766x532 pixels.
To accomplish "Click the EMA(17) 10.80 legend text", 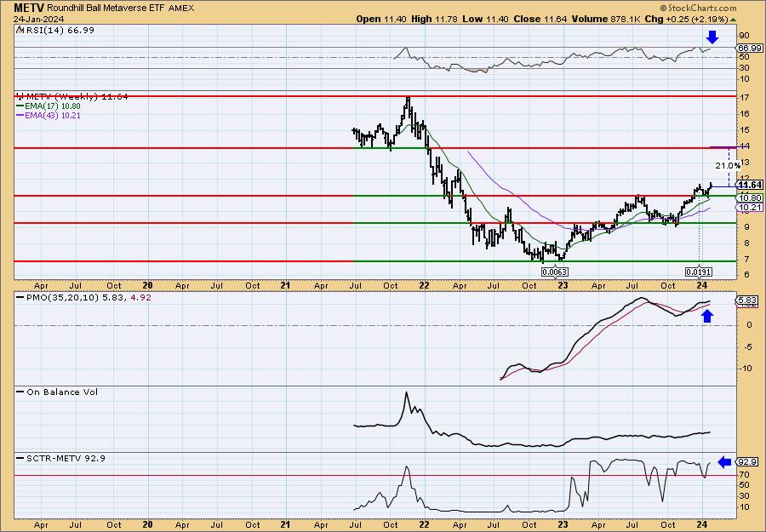I will 53,106.
